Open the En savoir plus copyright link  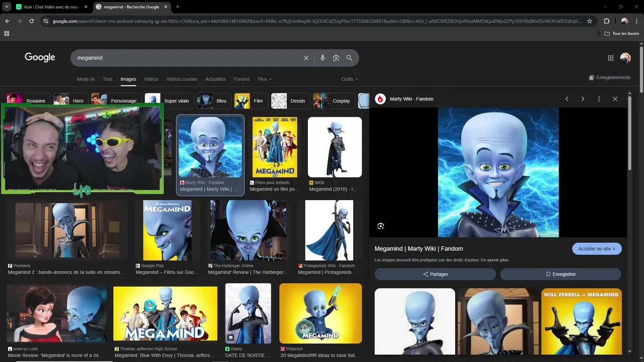point(495,260)
